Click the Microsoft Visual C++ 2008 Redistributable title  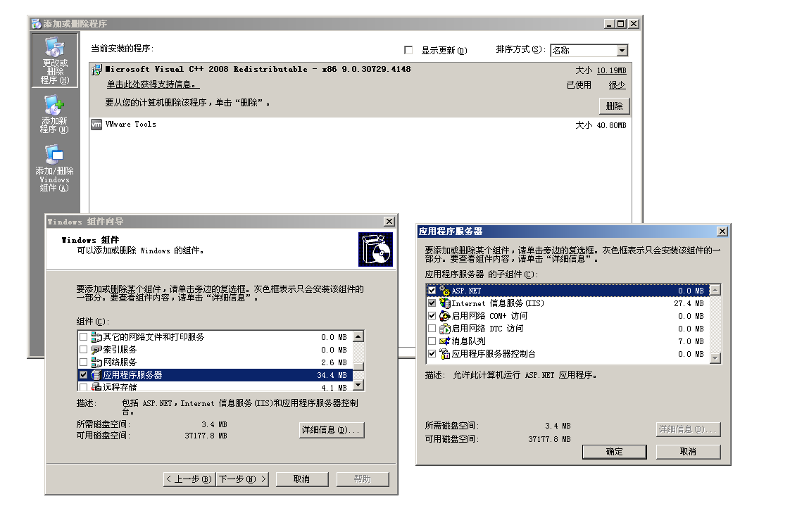click(258, 69)
